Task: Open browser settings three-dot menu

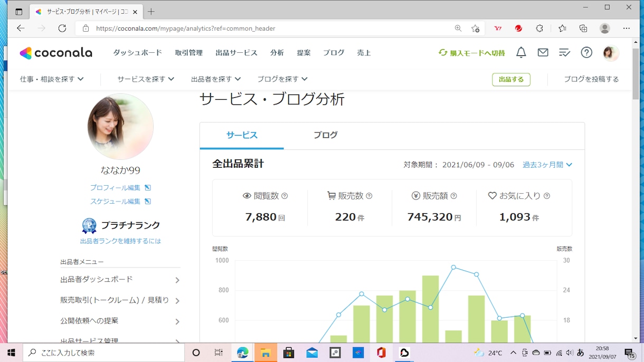Action: pyautogui.click(x=627, y=28)
